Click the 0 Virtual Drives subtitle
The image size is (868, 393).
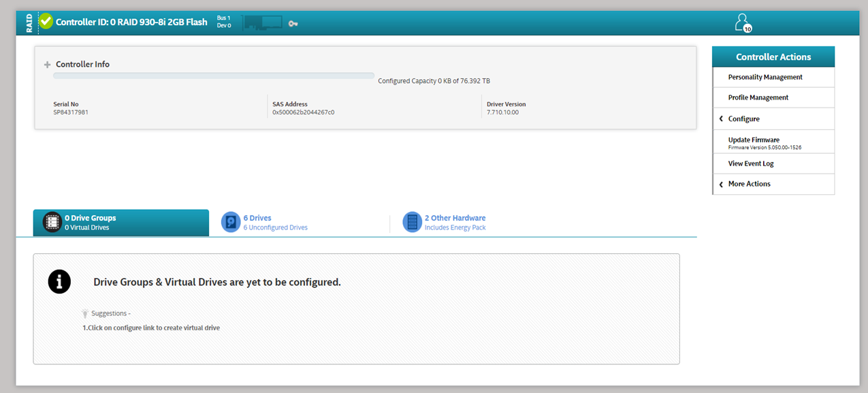click(x=86, y=227)
